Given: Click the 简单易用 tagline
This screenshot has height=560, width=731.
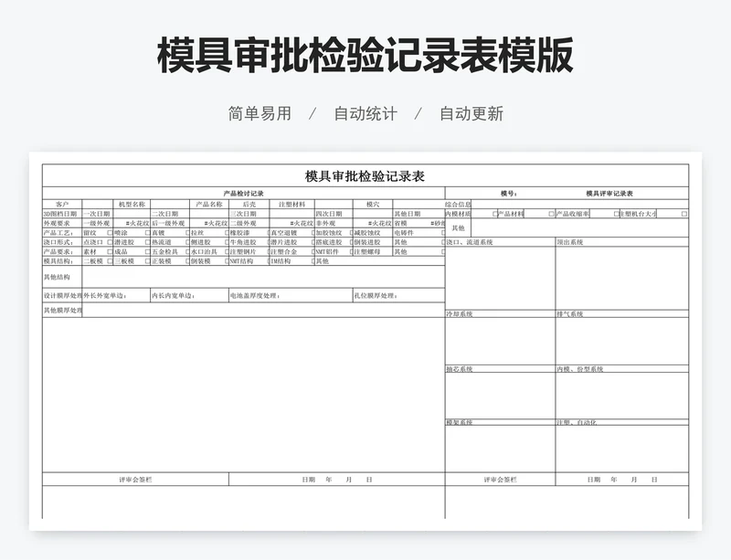Looking at the screenshot, I should 260,114.
